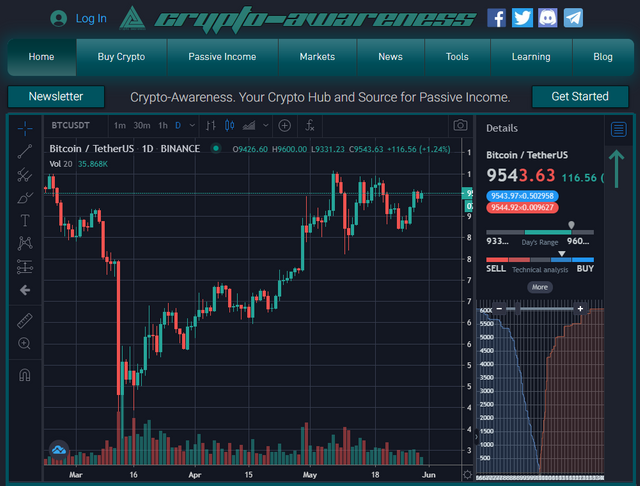Switch to candles chart style
The height and width of the screenshot is (486, 640).
point(229,125)
